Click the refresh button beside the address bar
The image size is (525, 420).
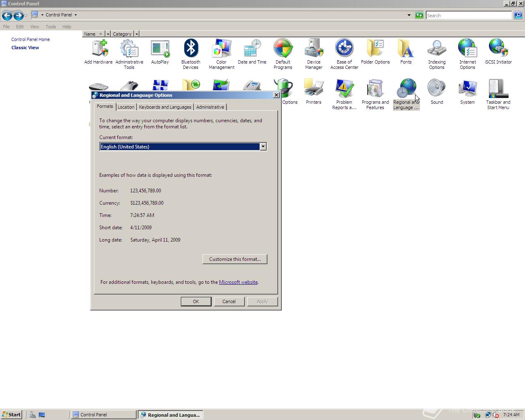(x=419, y=15)
